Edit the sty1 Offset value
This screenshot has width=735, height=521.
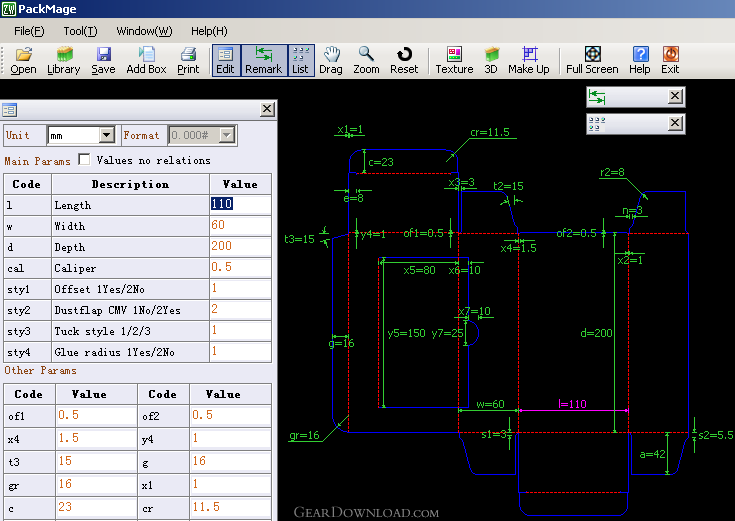click(240, 289)
